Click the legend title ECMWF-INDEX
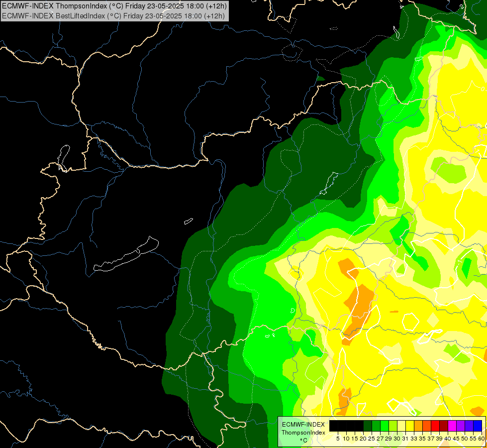 (303, 425)
